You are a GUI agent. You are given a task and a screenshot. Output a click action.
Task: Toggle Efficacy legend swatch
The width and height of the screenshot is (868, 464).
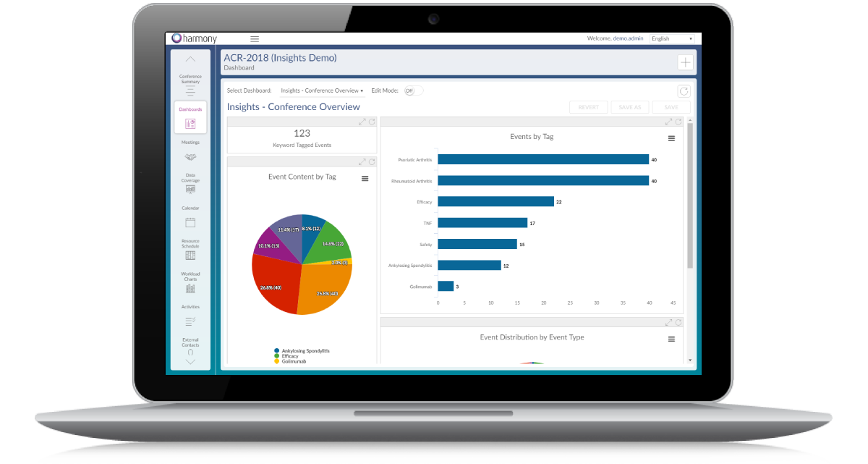click(x=277, y=356)
